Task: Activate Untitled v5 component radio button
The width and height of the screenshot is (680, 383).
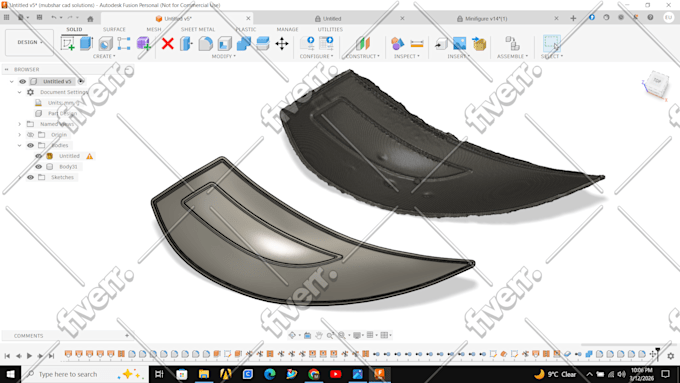Action: [81, 81]
